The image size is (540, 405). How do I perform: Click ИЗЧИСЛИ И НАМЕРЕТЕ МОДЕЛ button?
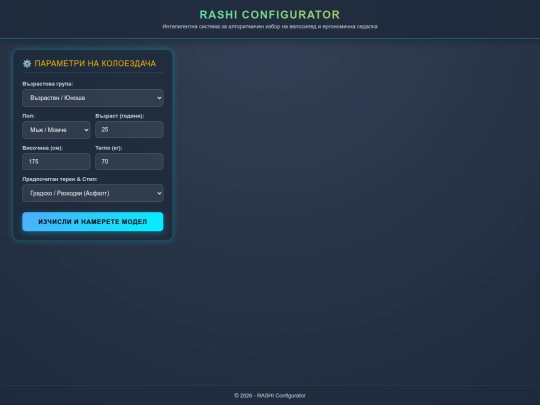(x=93, y=221)
